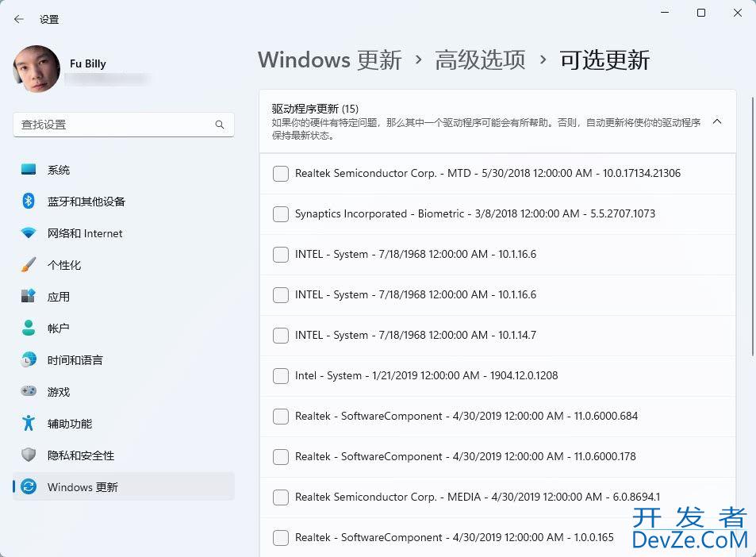Image resolution: width=756 pixels, height=557 pixels.
Task: Check Realtek SoftwareComponent 11.0.6000.178 box
Action: (x=281, y=457)
